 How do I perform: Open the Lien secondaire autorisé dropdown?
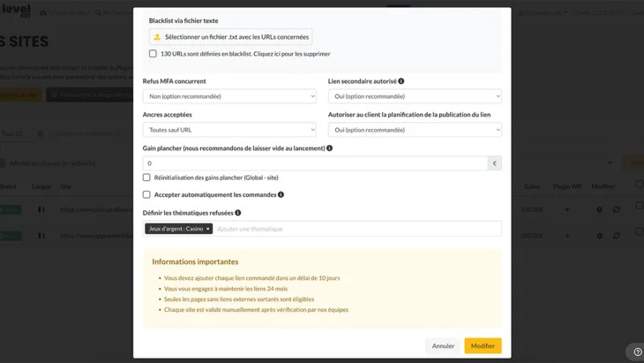point(415,96)
